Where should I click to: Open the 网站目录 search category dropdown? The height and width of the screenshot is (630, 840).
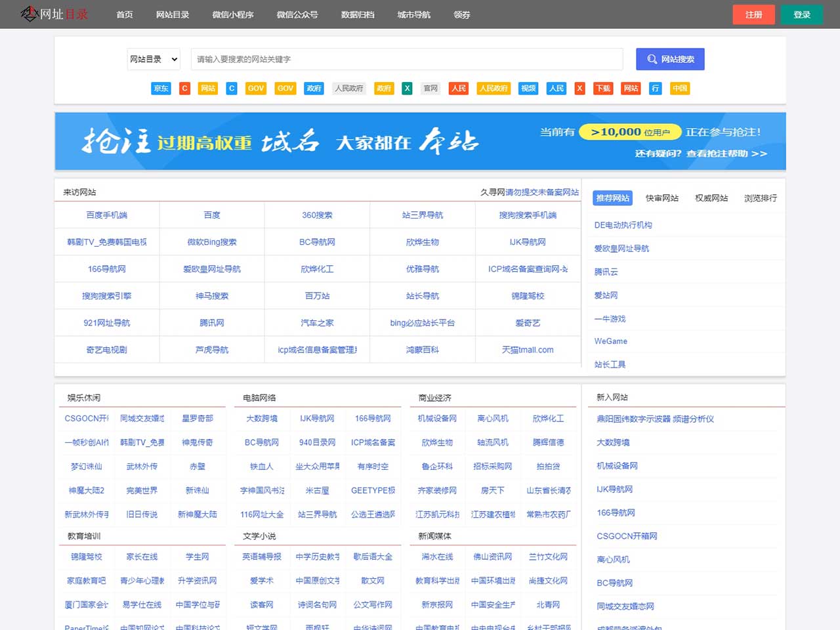tap(153, 59)
